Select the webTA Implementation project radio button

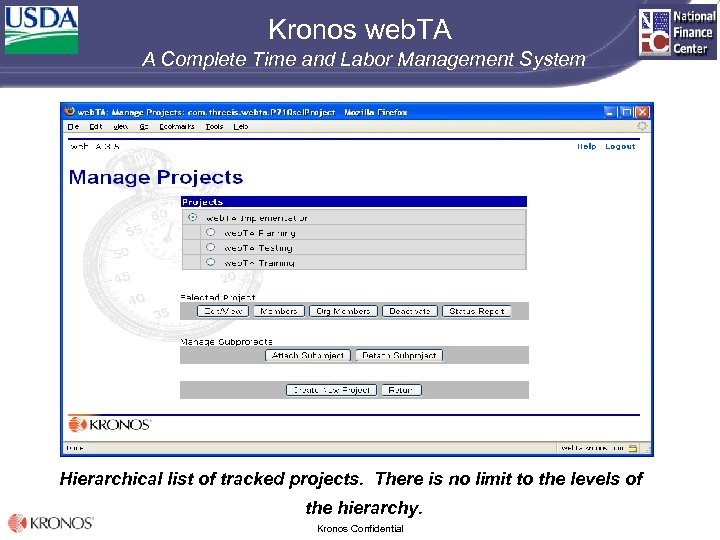coord(192,217)
